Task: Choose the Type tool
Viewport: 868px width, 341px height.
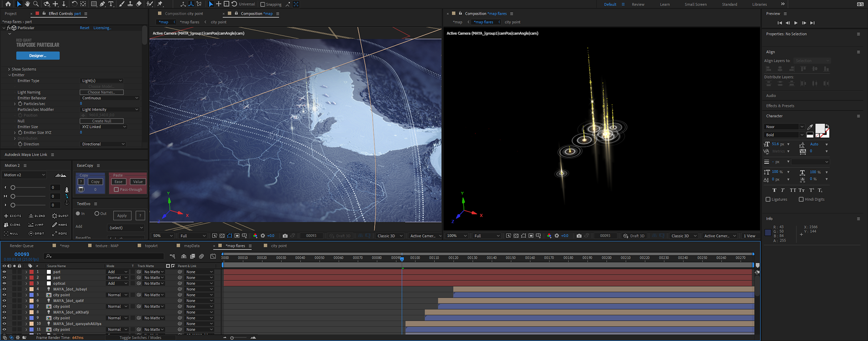Action: point(111,4)
